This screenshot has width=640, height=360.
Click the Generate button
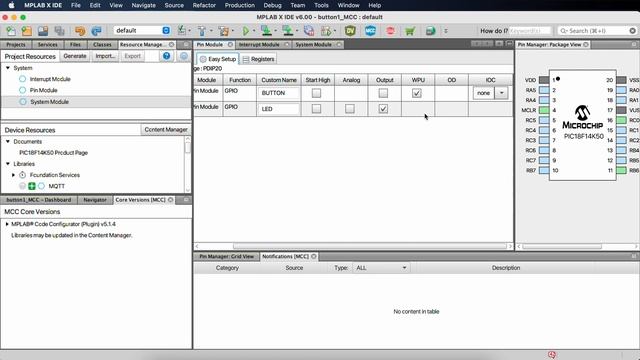tap(75, 56)
